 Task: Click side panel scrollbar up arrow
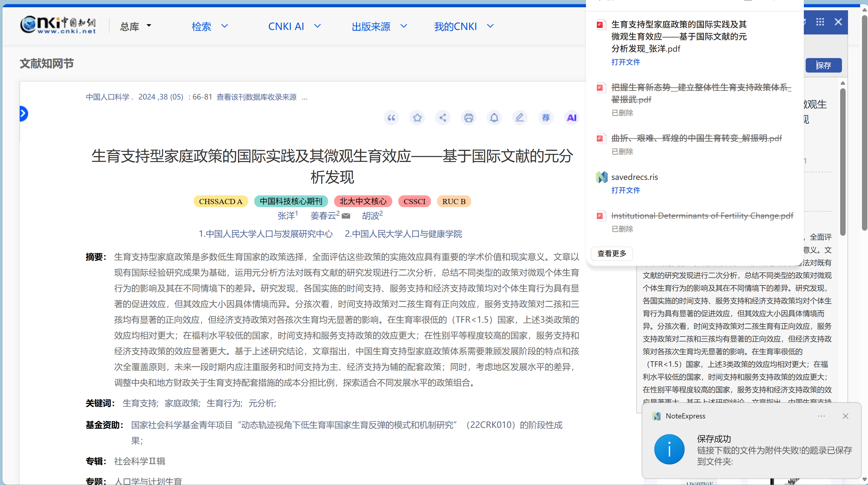(x=843, y=83)
